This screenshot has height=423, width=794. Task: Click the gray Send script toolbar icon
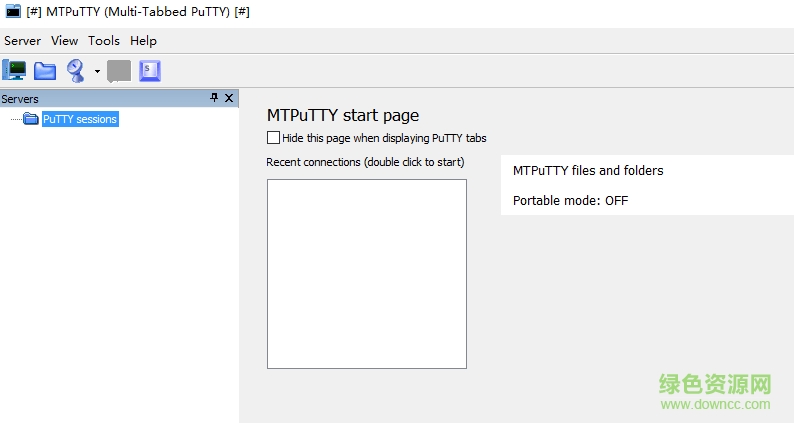tap(119, 71)
